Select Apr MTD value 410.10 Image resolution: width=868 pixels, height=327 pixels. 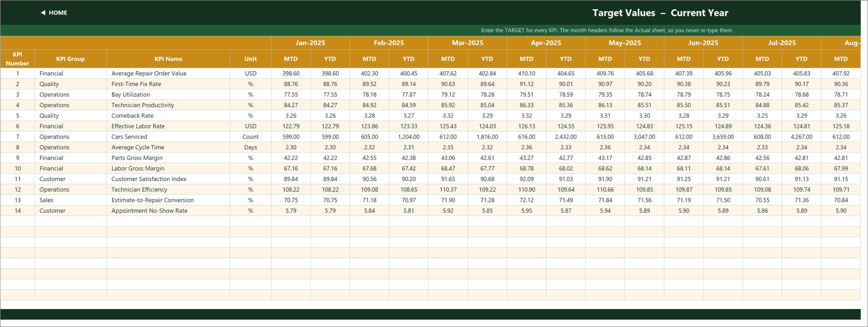[527, 73]
